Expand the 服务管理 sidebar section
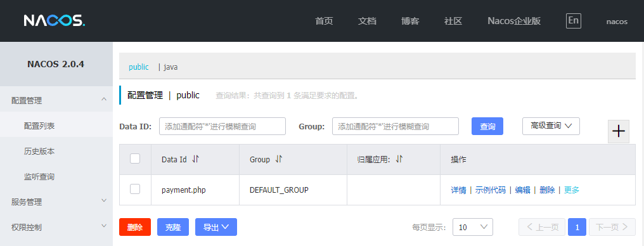Screen dimensions: 644x246 pyautogui.click(x=56, y=202)
